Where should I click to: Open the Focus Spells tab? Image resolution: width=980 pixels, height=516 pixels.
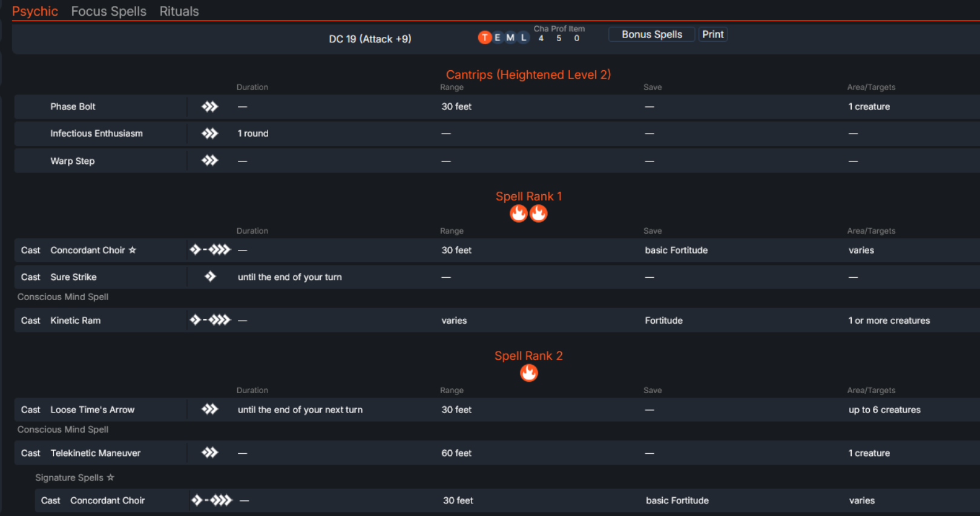pos(109,11)
